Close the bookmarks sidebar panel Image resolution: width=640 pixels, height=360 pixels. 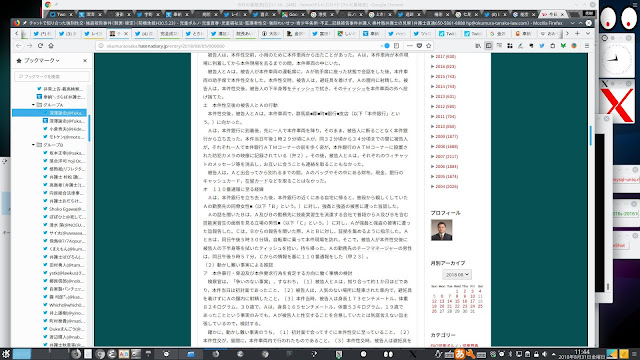85,60
